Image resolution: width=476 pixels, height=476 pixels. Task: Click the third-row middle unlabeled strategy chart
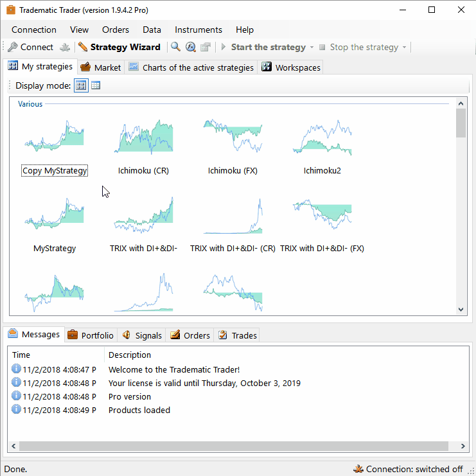click(144, 292)
